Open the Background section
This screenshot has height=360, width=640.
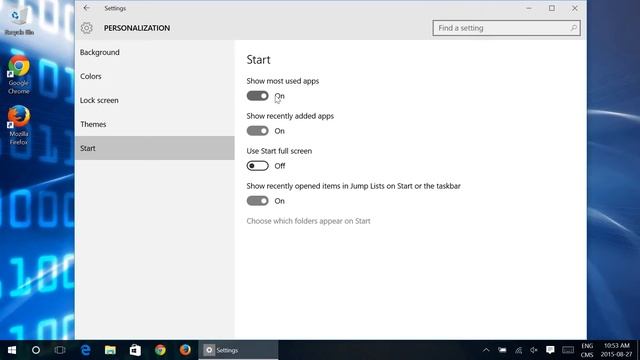click(x=155, y=52)
